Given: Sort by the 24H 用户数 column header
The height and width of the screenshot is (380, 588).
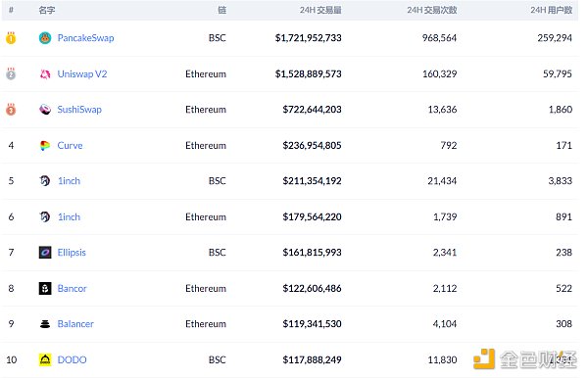Looking at the screenshot, I should (x=551, y=10).
